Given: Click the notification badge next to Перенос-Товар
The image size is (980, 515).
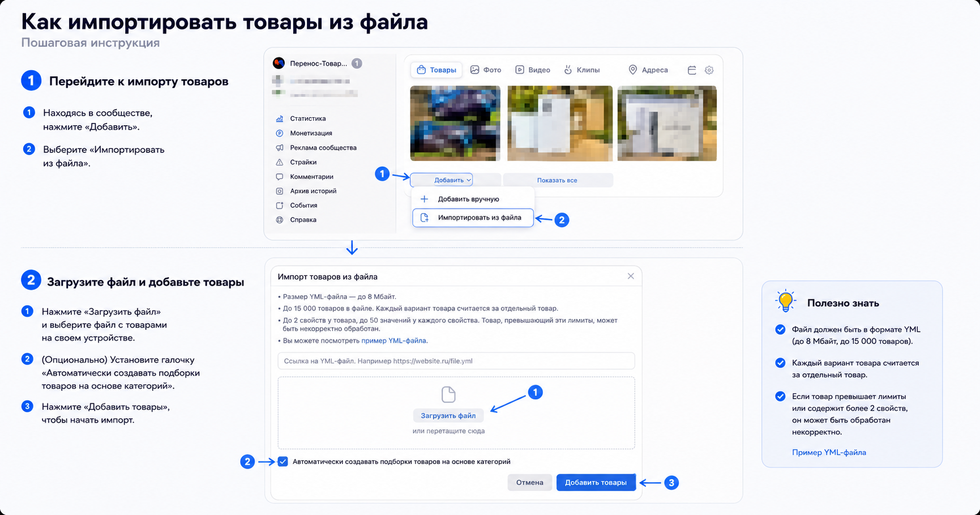Looking at the screenshot, I should (x=357, y=63).
